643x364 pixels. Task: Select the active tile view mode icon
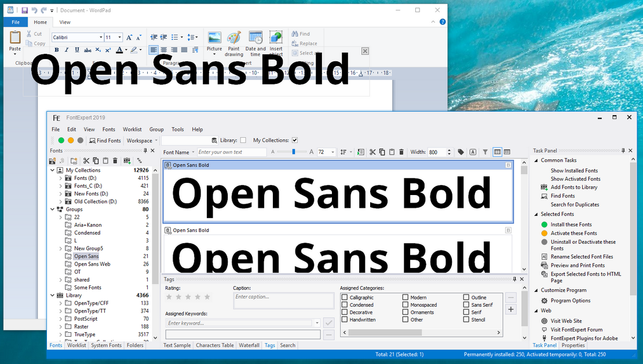(497, 152)
